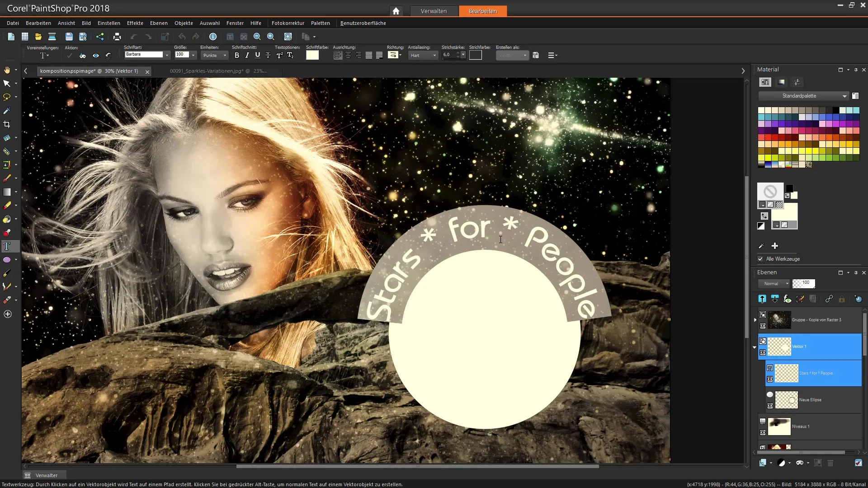Image resolution: width=868 pixels, height=488 pixels.
Task: Click the Schriftfarbe color swatch
Action: click(312, 55)
